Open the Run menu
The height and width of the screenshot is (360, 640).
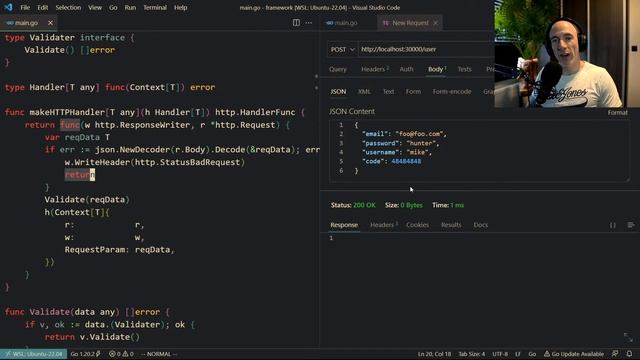coord(130,7)
